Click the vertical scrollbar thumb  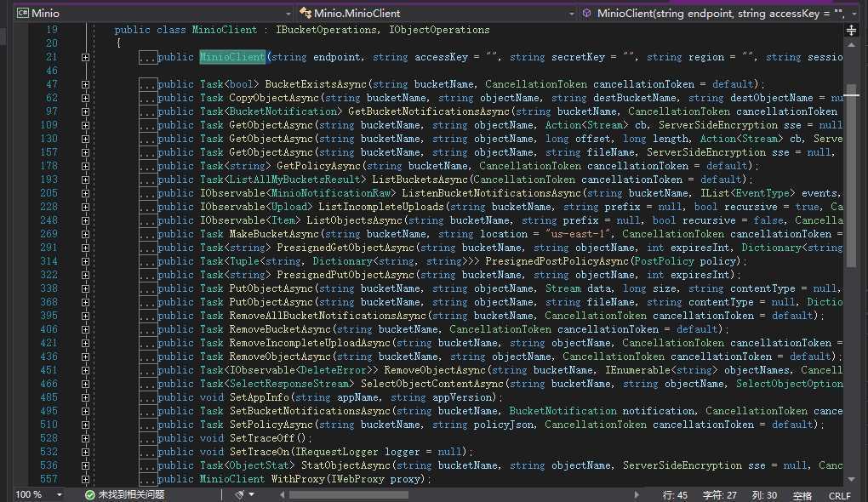851,177
